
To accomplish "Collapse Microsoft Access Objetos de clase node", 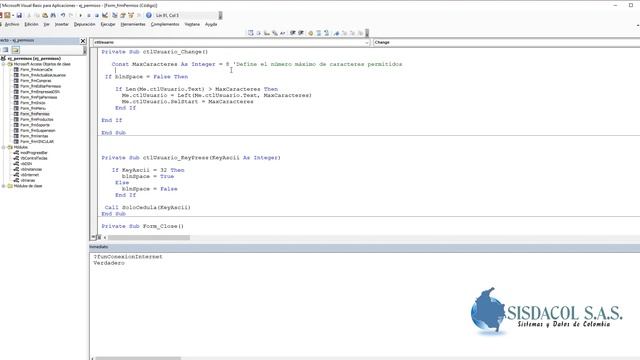I will (4, 64).
